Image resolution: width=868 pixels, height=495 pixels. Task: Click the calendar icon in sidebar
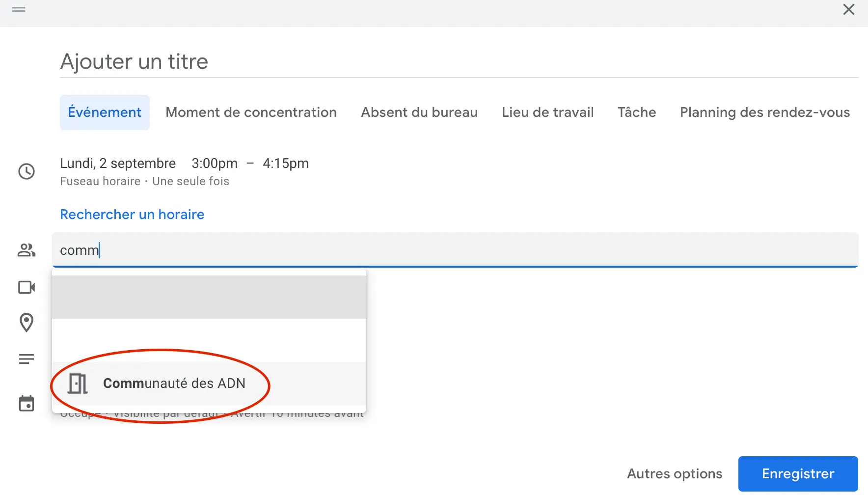coord(27,403)
